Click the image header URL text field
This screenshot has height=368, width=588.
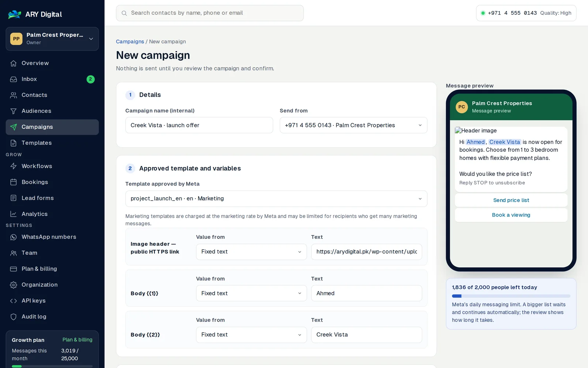click(x=367, y=252)
